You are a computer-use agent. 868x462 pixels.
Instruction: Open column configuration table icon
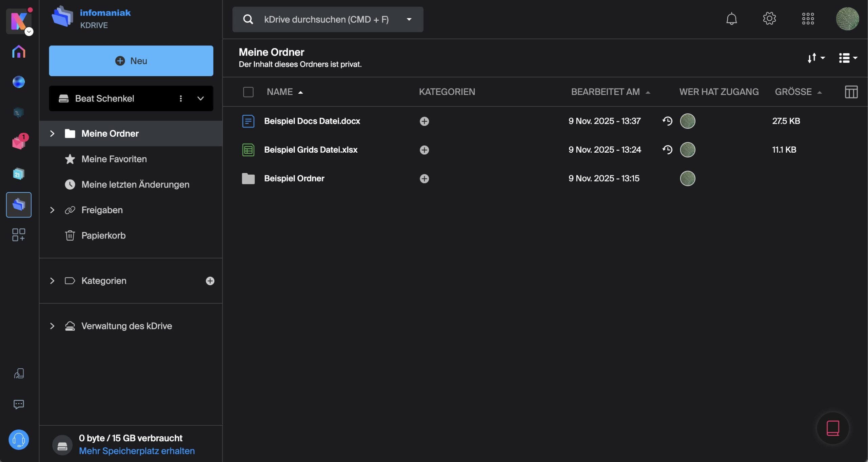[x=851, y=92]
